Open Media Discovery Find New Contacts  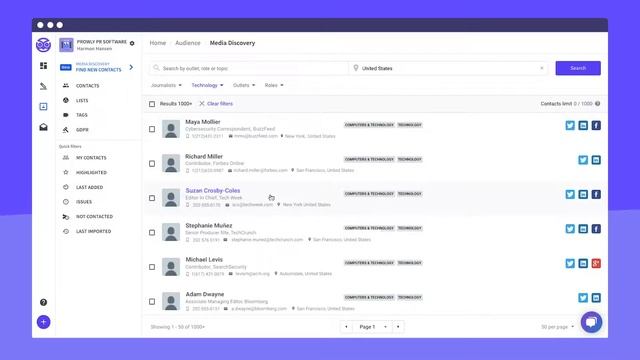[x=98, y=67]
